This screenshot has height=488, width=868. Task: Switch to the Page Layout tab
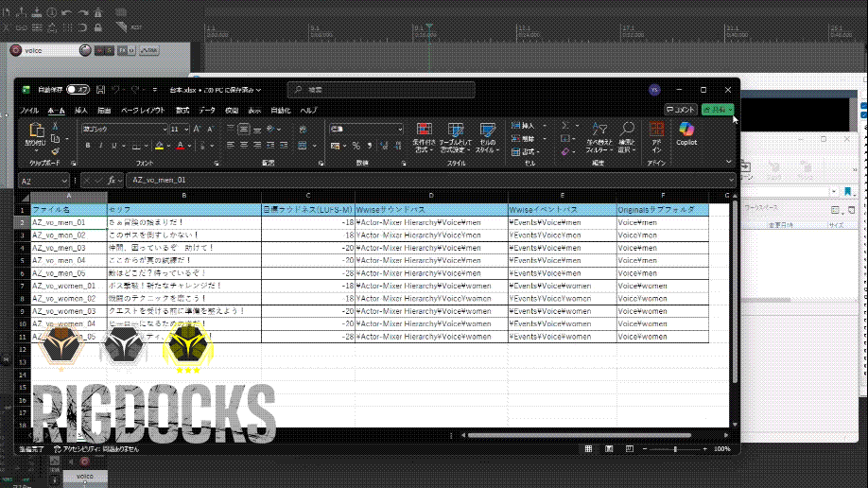point(143,111)
